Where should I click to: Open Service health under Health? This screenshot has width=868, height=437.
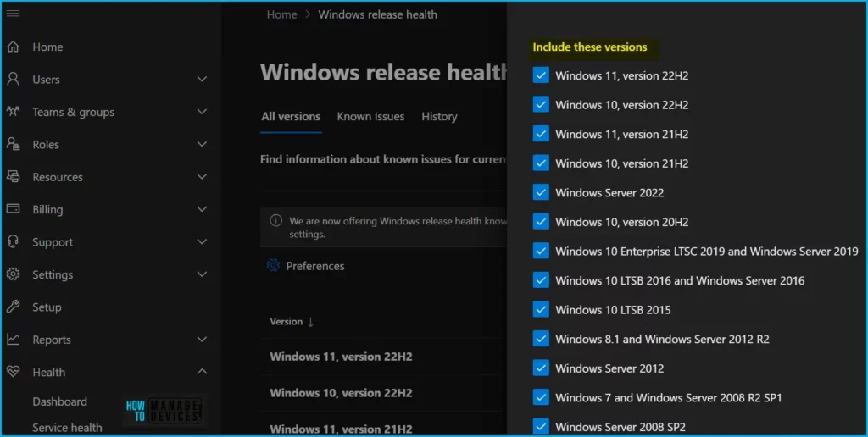point(67,428)
